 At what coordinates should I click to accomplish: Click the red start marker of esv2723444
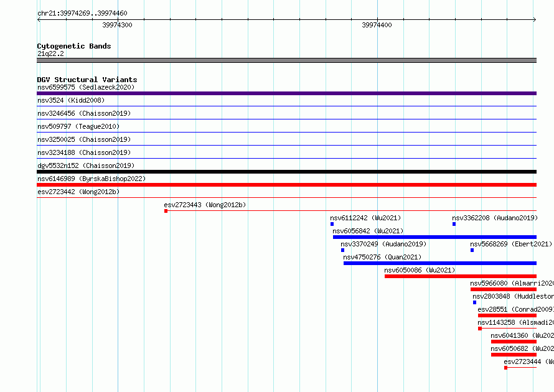[x=506, y=368]
